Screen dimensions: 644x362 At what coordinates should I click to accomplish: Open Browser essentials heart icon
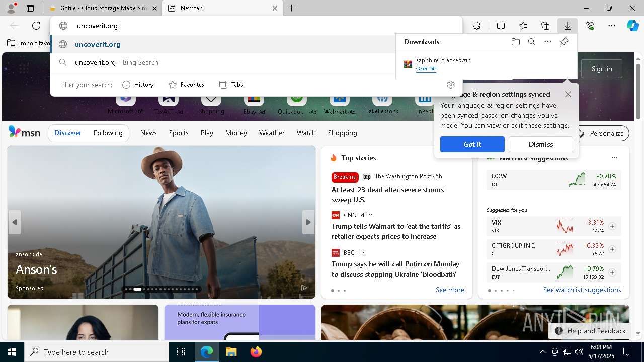click(x=590, y=26)
